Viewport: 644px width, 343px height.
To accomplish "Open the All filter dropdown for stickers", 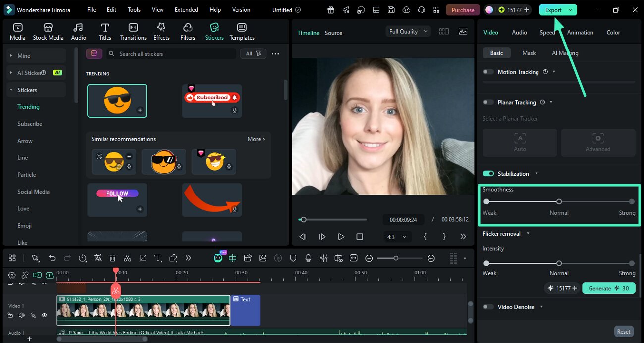I will [253, 54].
